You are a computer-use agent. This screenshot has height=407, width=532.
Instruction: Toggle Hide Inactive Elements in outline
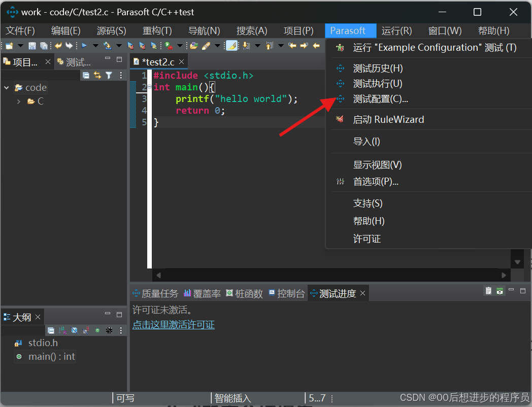(109, 330)
